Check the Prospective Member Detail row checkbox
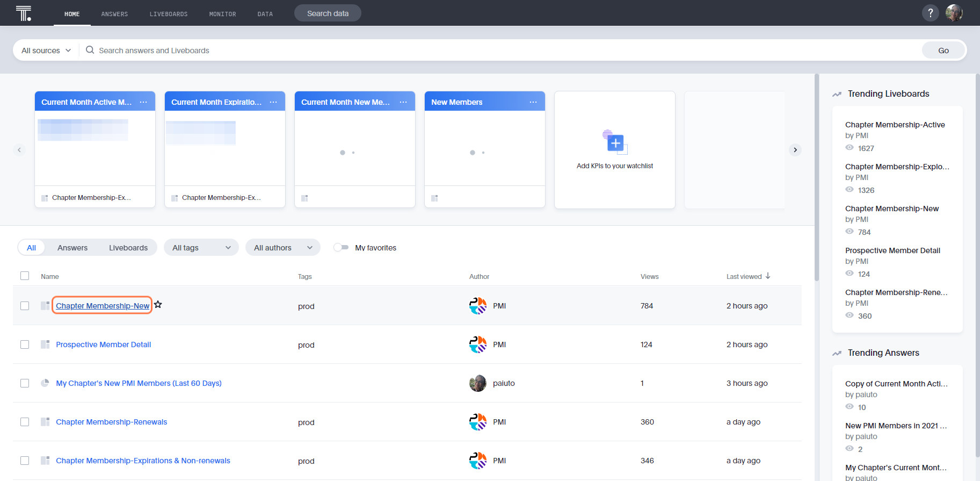 point(25,344)
